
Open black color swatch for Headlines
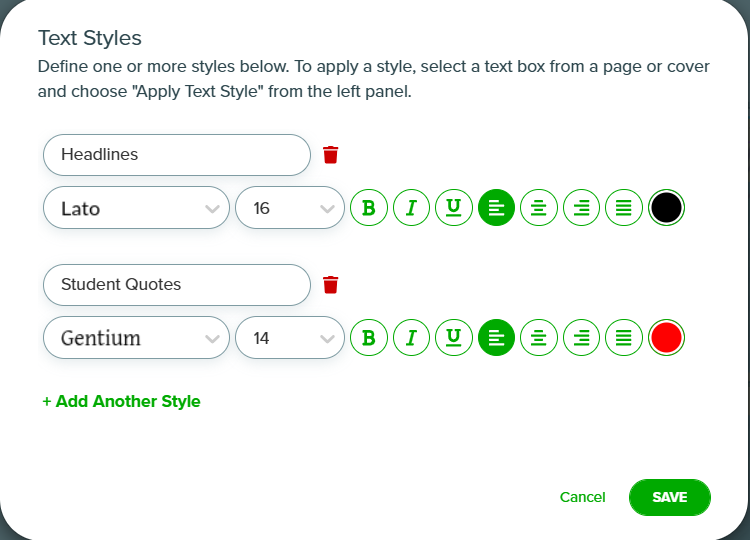coord(666,208)
